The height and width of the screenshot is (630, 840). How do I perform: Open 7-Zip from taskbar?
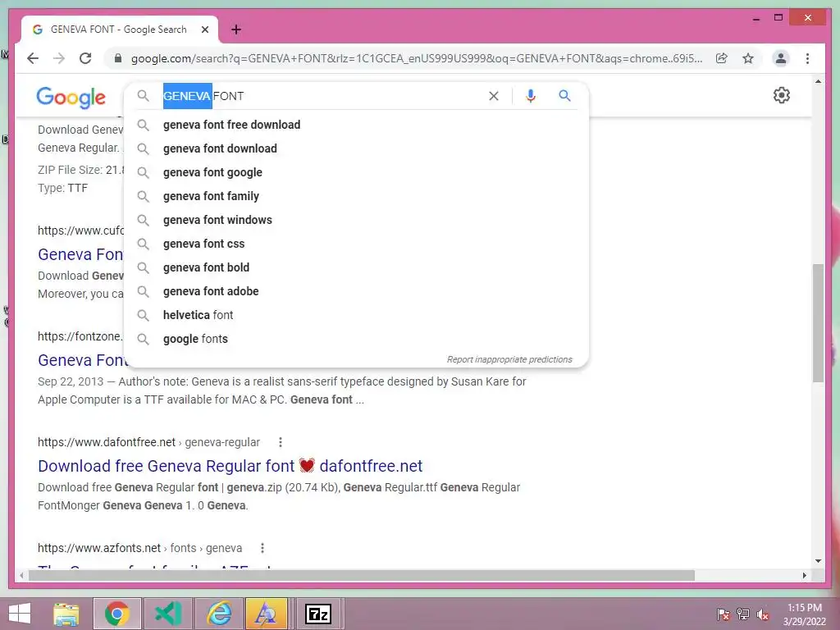[x=317, y=614]
